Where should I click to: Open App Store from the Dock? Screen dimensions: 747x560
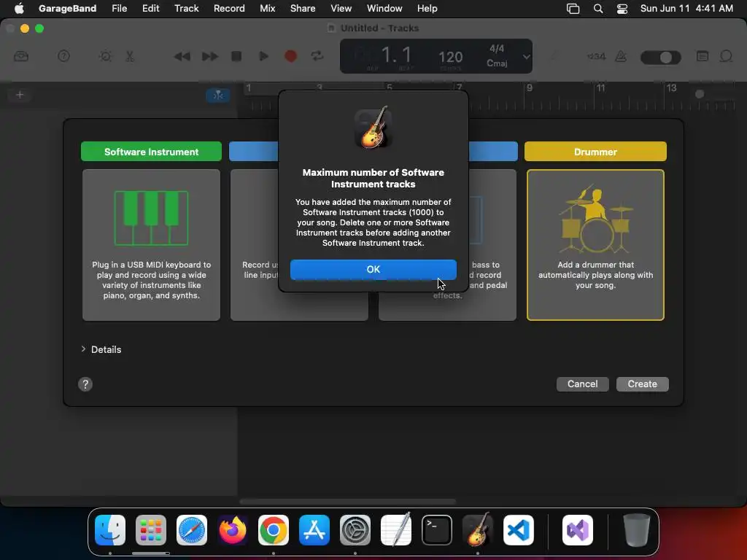(x=314, y=530)
